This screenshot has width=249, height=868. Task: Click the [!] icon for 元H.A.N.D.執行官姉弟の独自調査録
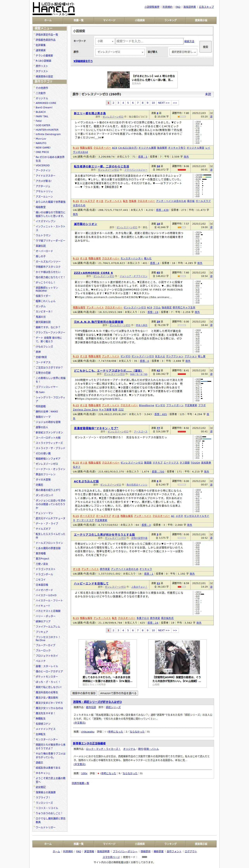point(211,322)
